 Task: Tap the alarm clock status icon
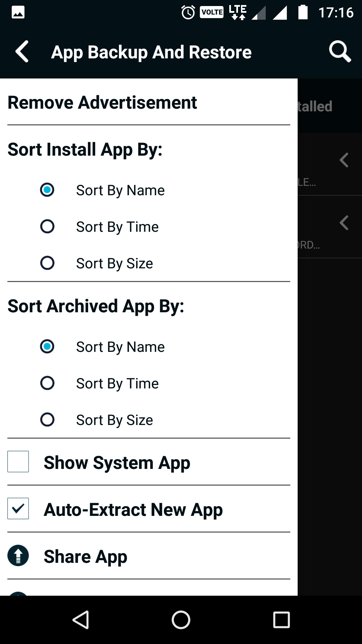coord(188,13)
